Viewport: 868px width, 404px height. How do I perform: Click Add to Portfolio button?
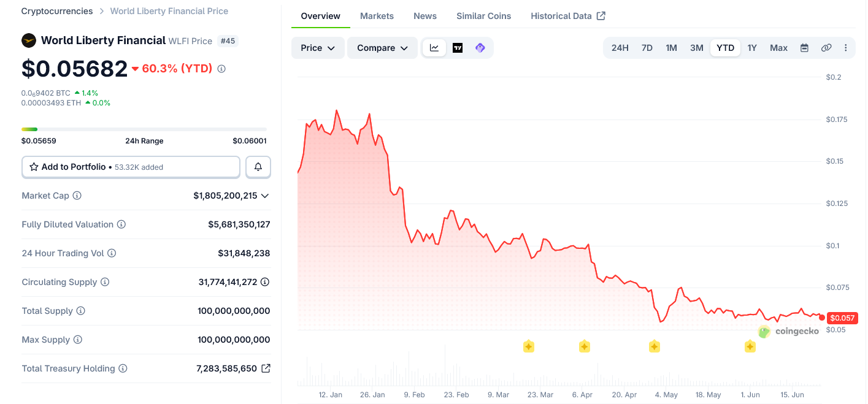(x=131, y=167)
